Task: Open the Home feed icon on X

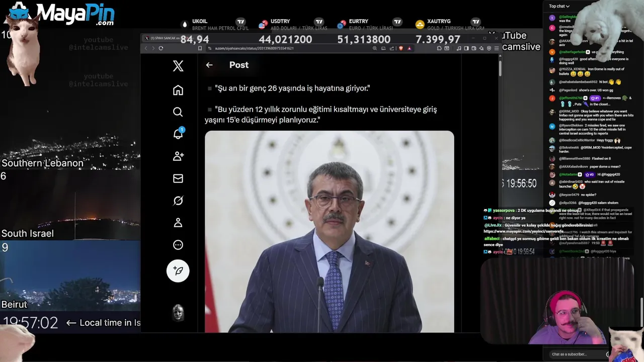Action: pyautogui.click(x=178, y=90)
